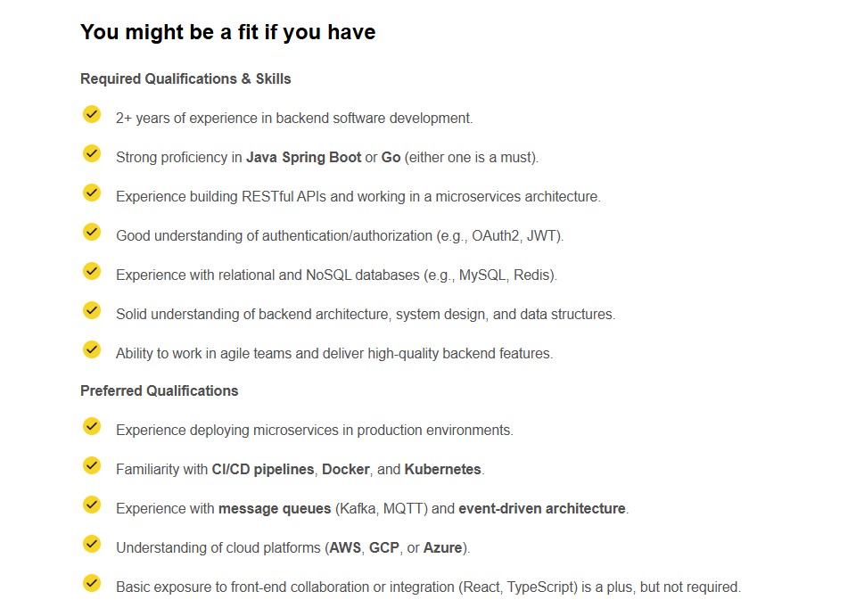Click the checkmark next to cloud platforms item
Image resolution: width=856 pixels, height=616 pixels.
pyautogui.click(x=92, y=545)
